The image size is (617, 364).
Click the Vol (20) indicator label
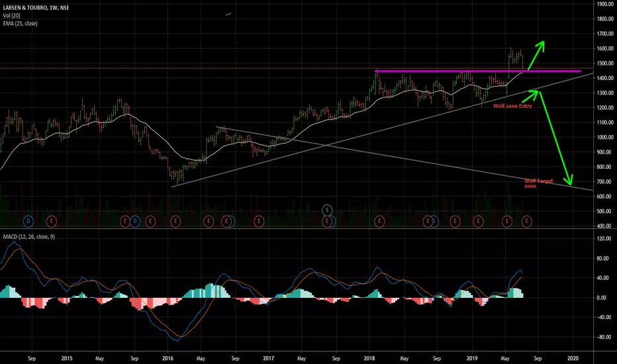pyautogui.click(x=11, y=15)
